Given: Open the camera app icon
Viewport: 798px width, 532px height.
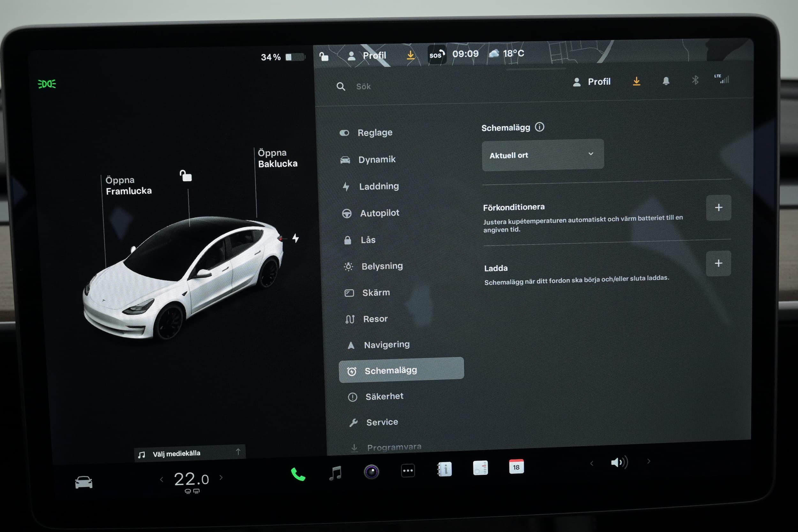Looking at the screenshot, I should (x=371, y=472).
